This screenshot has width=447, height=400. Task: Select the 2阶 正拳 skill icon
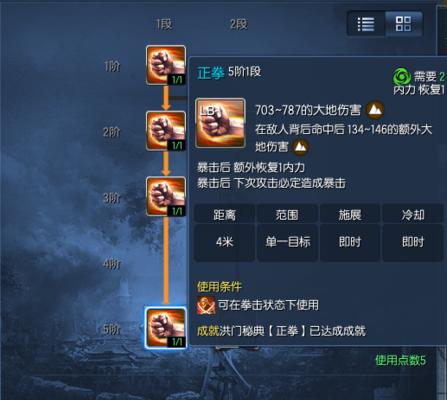166,131
